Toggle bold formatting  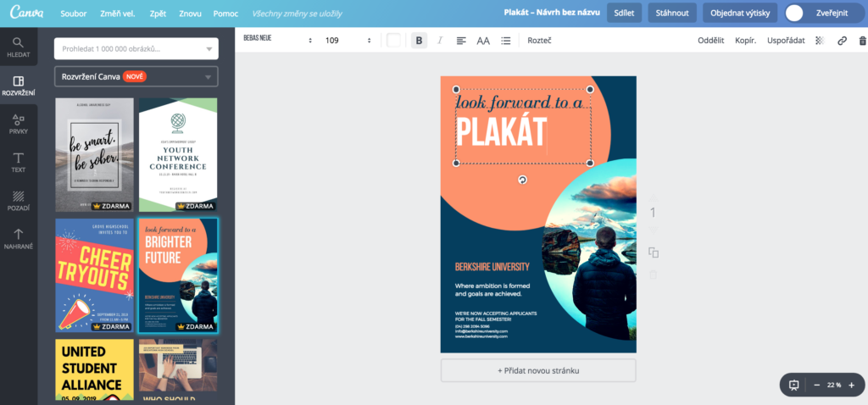pyautogui.click(x=419, y=41)
